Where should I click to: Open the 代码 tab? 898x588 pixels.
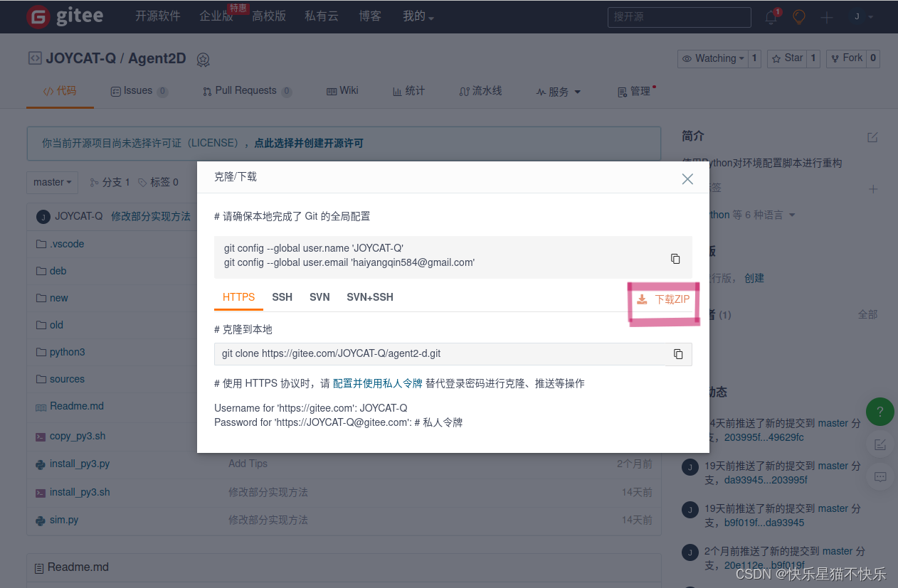coord(60,91)
